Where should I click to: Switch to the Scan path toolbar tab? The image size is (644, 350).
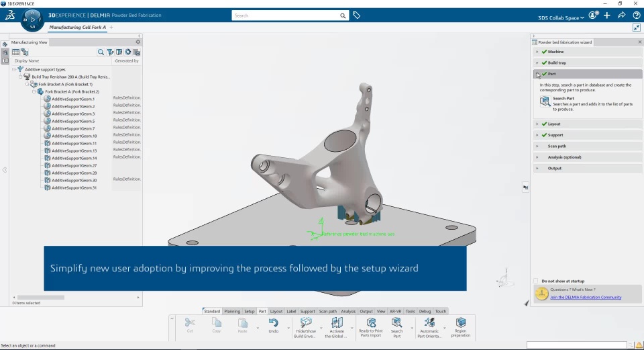[x=328, y=311]
